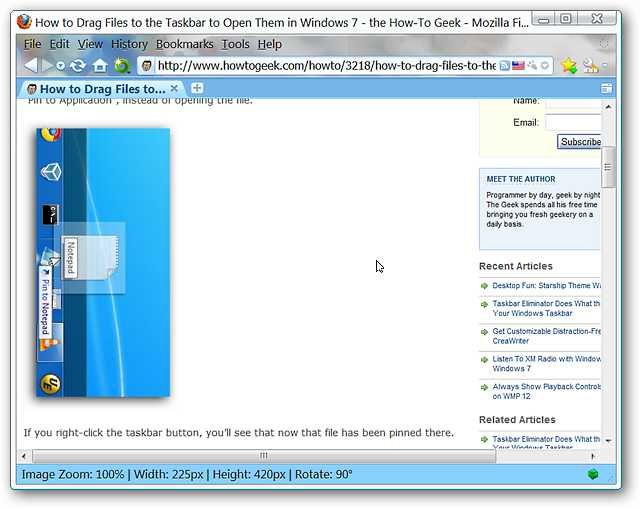The width and height of the screenshot is (640, 508).
Task: Click the bookmark star toolbar icon
Action: [569, 65]
